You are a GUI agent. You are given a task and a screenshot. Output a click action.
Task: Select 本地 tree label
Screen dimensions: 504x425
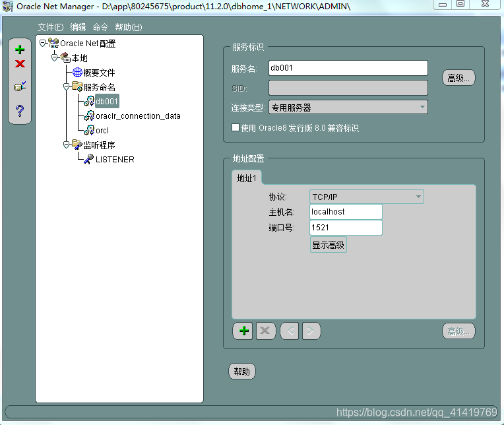tap(79, 58)
